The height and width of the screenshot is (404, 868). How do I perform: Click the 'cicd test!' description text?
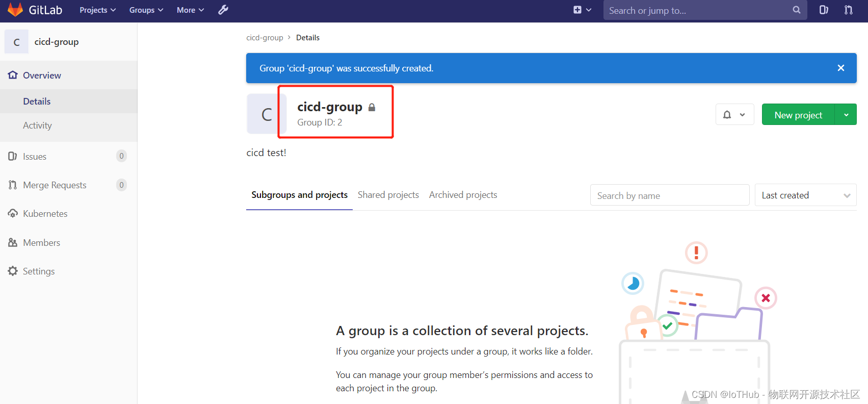click(x=266, y=153)
